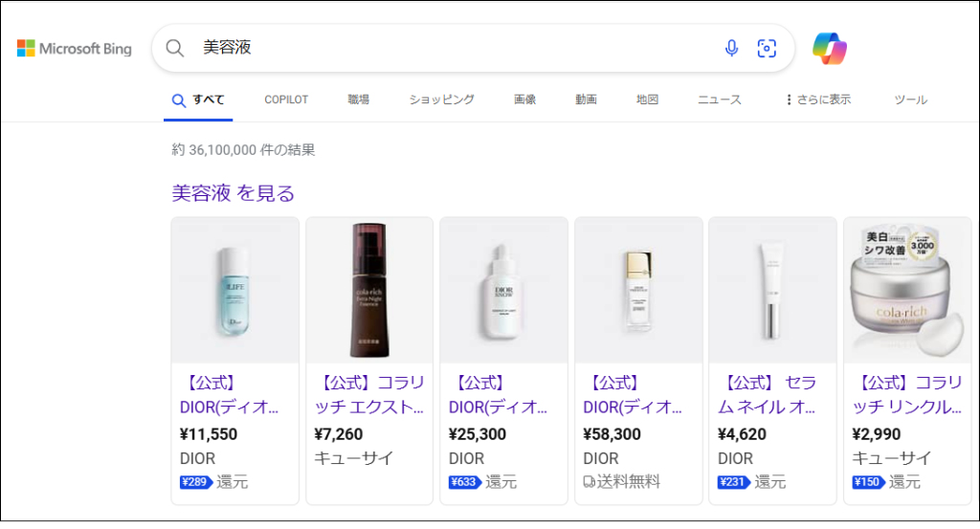This screenshot has height=529, width=980.
Task: Select the すべて tab
Action: point(198,99)
